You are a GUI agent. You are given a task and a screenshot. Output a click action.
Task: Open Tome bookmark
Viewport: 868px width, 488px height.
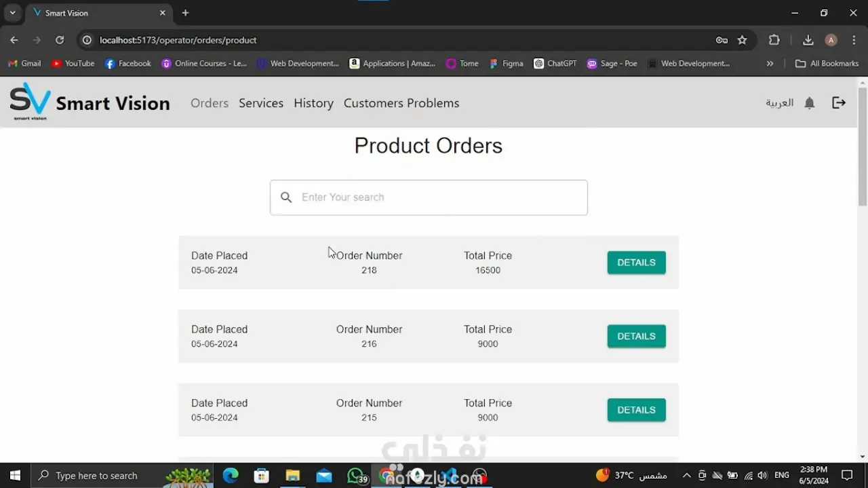click(462, 63)
